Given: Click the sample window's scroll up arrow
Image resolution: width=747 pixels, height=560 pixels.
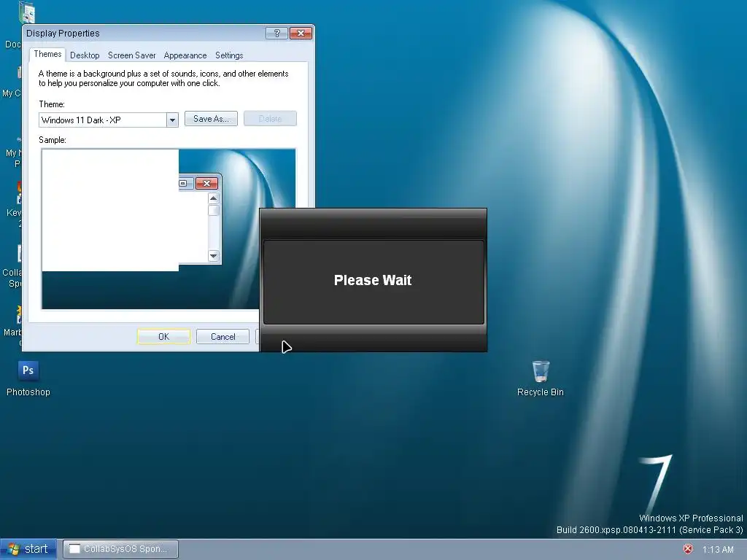Looking at the screenshot, I should coord(214,198).
